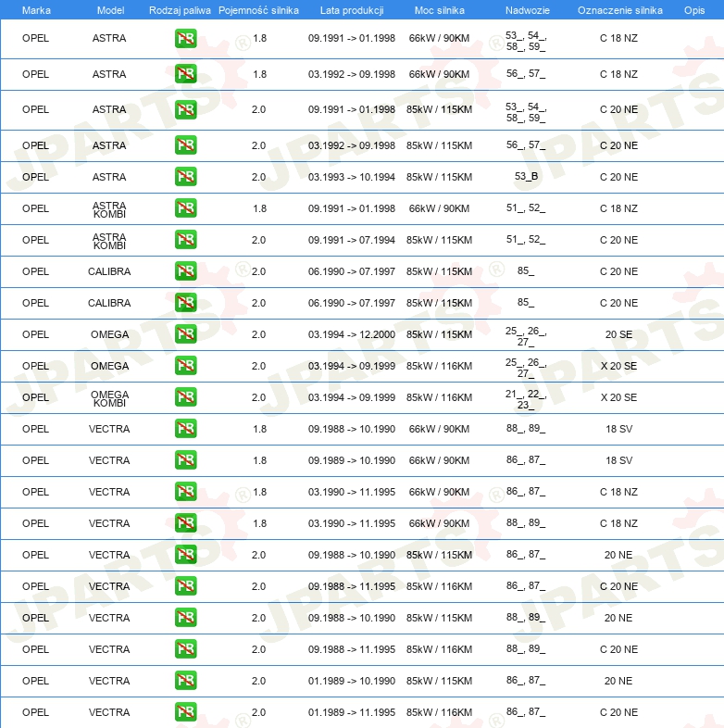Click petrol icon in Vectra 2.0 C 20 NE 88_, 89_ row
Viewport: 724px width, 728px height.
pyautogui.click(x=186, y=649)
